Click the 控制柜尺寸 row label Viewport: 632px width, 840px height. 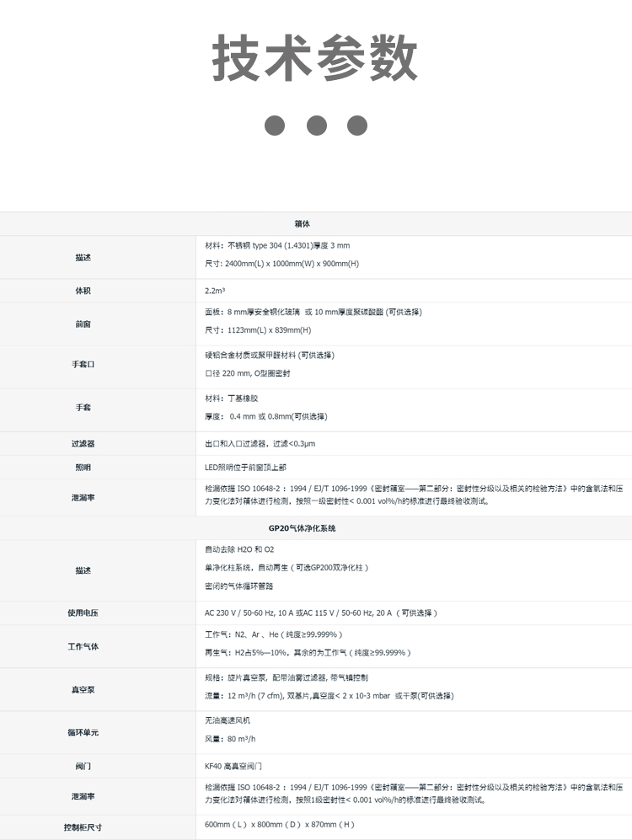(x=83, y=827)
